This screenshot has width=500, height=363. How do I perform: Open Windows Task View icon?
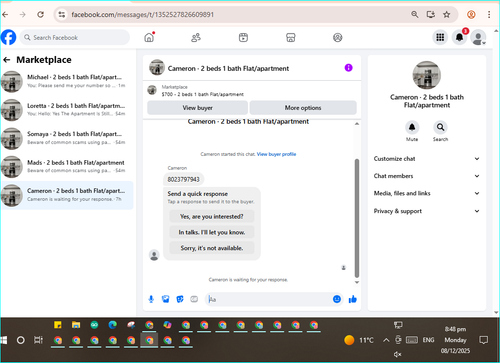[38, 340]
